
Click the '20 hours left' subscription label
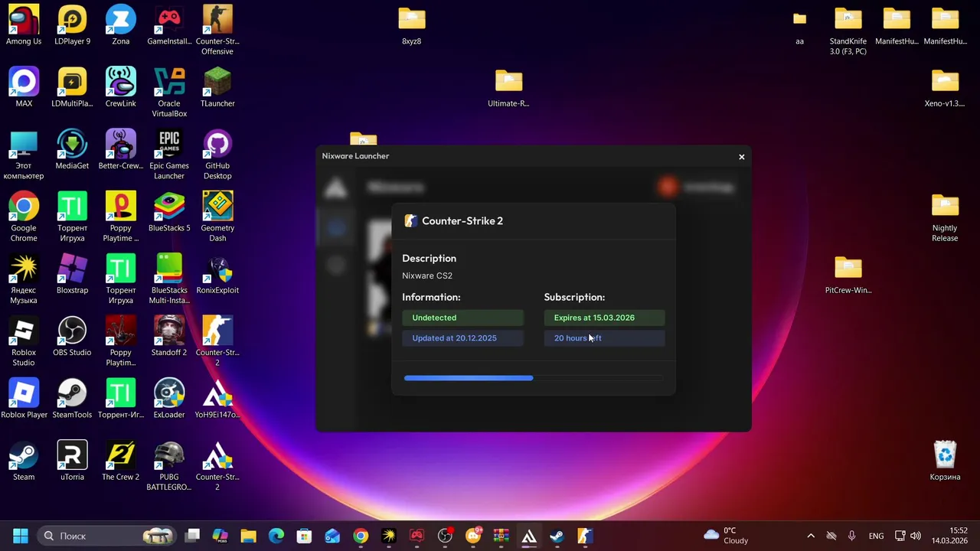pos(605,338)
